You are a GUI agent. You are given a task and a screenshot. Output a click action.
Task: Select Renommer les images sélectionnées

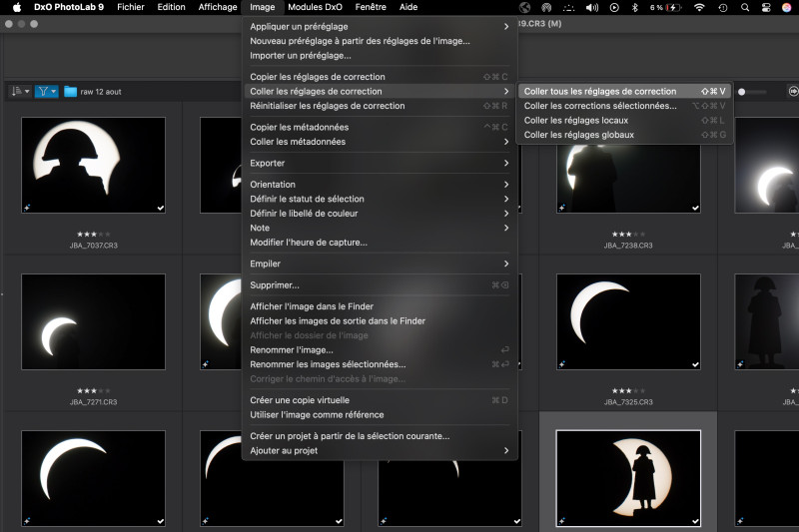(x=380, y=364)
